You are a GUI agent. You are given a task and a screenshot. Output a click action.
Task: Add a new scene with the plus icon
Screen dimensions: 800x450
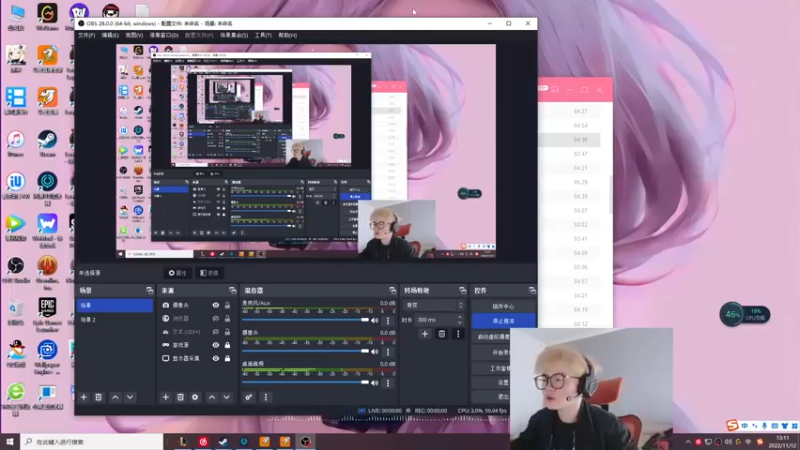click(x=84, y=397)
